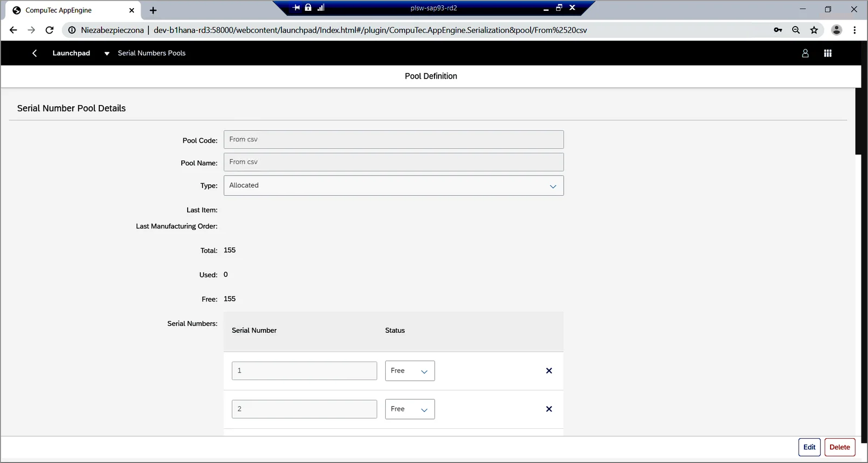This screenshot has width=868, height=463.
Task: Open the Status dropdown for serial 2
Action: point(410,409)
